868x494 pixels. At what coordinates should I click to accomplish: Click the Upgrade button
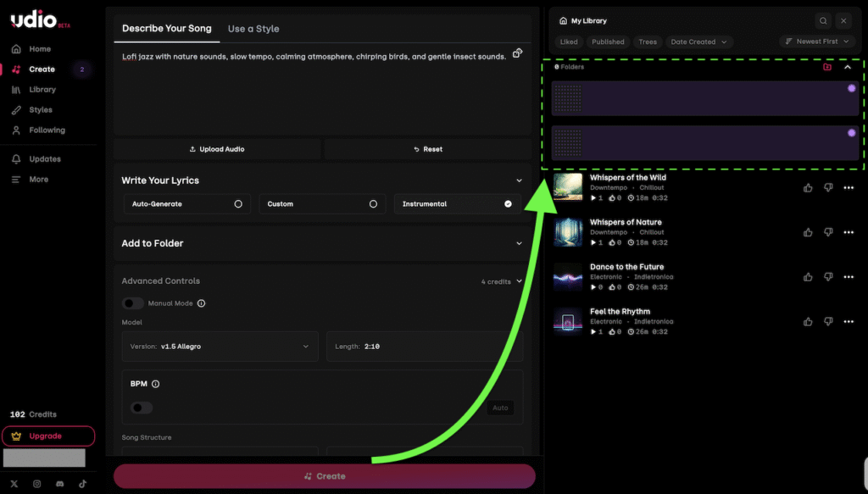[48, 436]
